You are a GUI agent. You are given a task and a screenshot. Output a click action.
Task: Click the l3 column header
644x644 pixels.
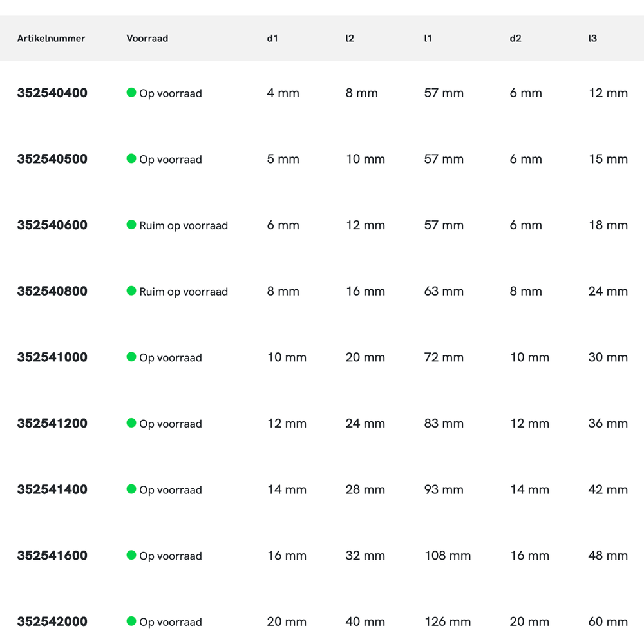(x=592, y=39)
